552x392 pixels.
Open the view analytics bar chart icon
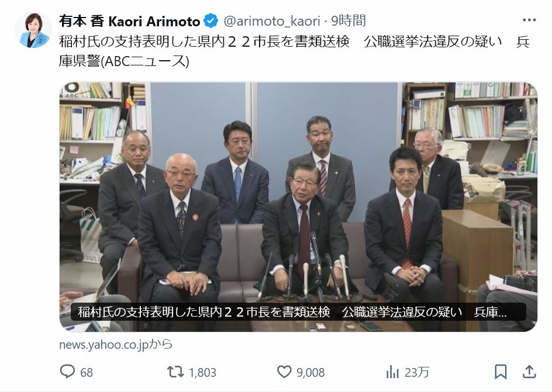coord(392,372)
